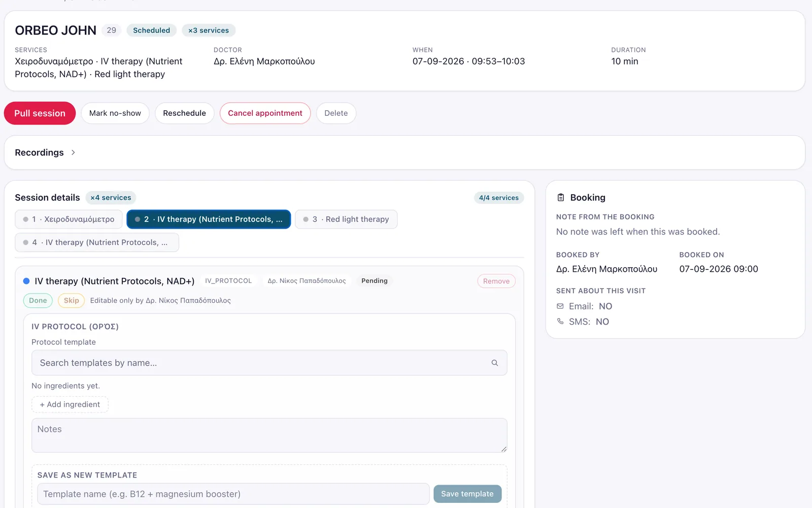812x508 pixels.
Task: Add an ingredient to the protocol
Action: [70, 404]
